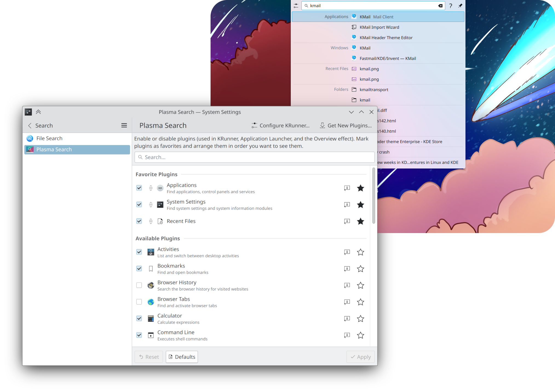Click the KRunner search input field
Viewport: 555px width, 392px height.
[x=373, y=5]
